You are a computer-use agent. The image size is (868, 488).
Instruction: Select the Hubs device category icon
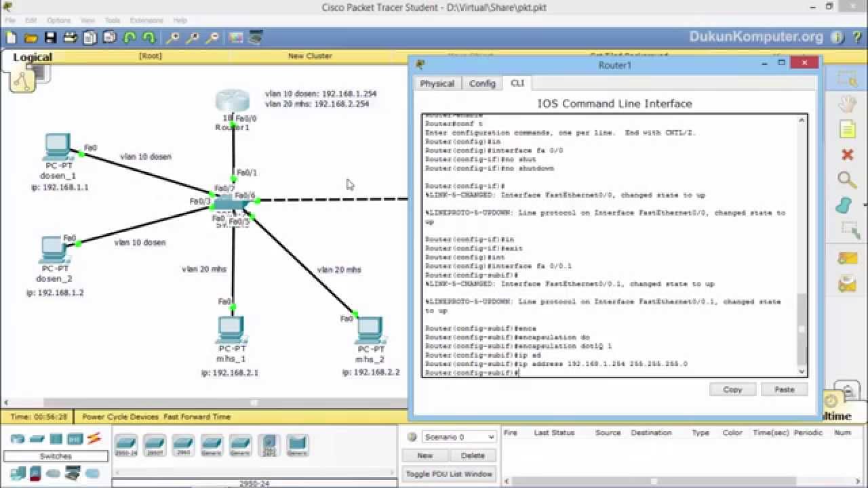(x=56, y=439)
